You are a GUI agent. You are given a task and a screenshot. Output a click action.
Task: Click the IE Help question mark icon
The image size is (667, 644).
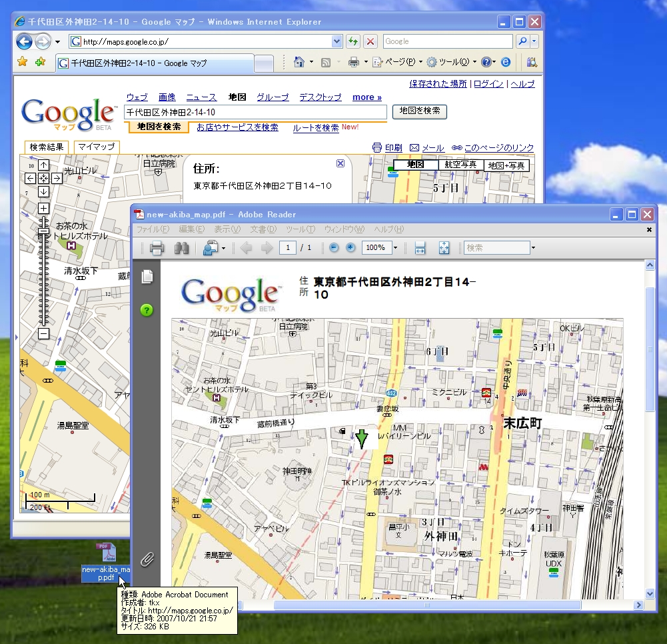point(486,62)
